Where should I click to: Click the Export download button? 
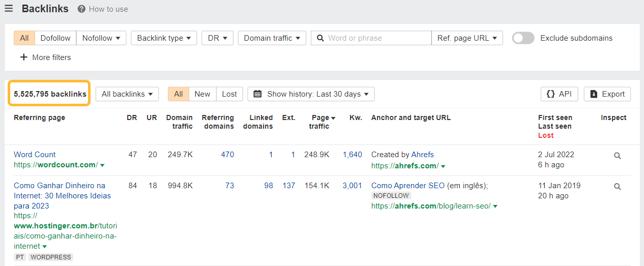coord(607,94)
